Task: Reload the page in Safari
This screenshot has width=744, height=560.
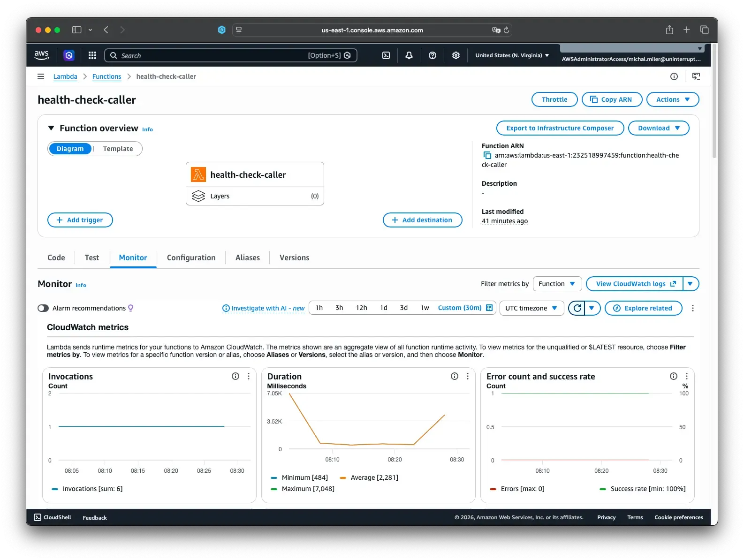Action: (507, 30)
